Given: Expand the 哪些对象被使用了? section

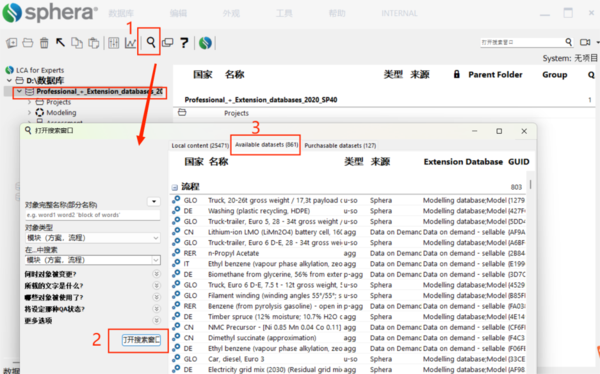Looking at the screenshot, I should coord(156,297).
